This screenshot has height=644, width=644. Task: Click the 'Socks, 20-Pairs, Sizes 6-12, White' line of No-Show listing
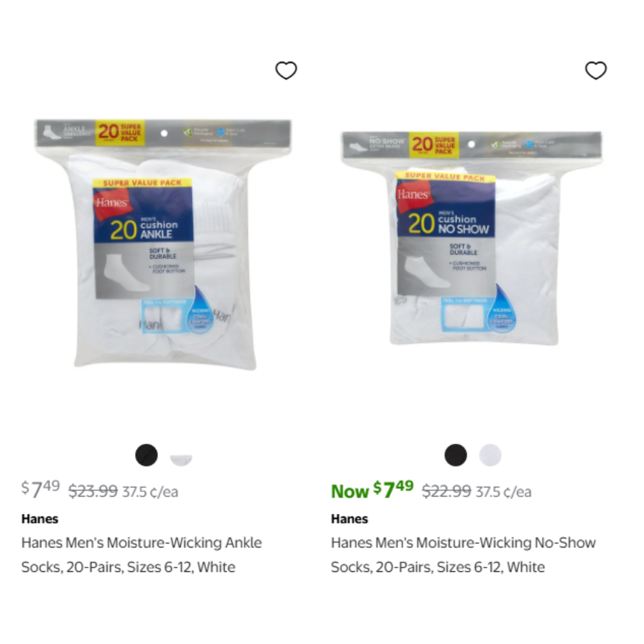pyautogui.click(x=438, y=567)
